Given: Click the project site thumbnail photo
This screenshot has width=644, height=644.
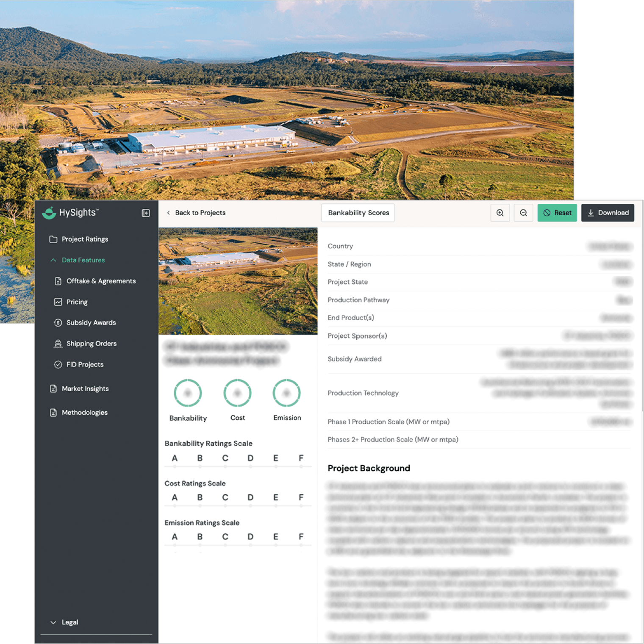Looking at the screenshot, I should tap(238, 281).
